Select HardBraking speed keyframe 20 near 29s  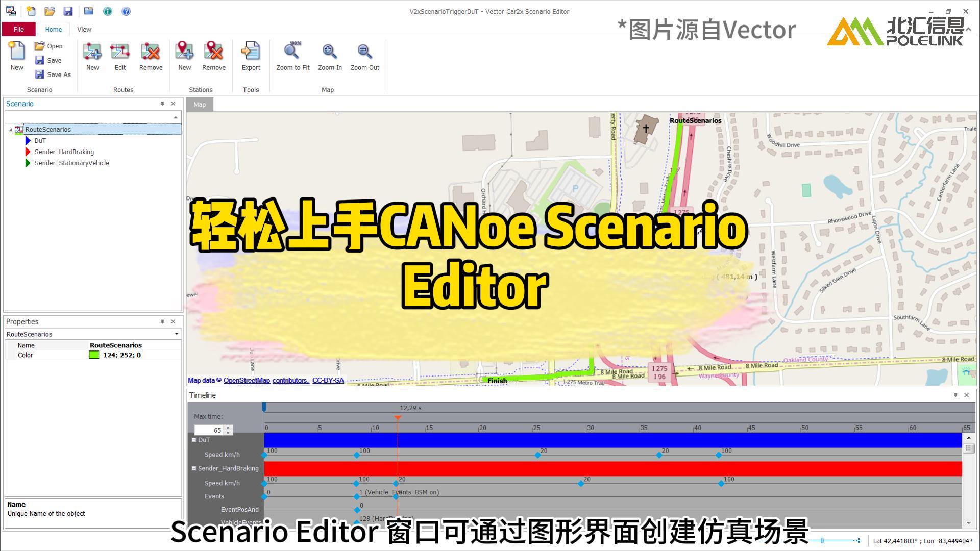pos(581,484)
